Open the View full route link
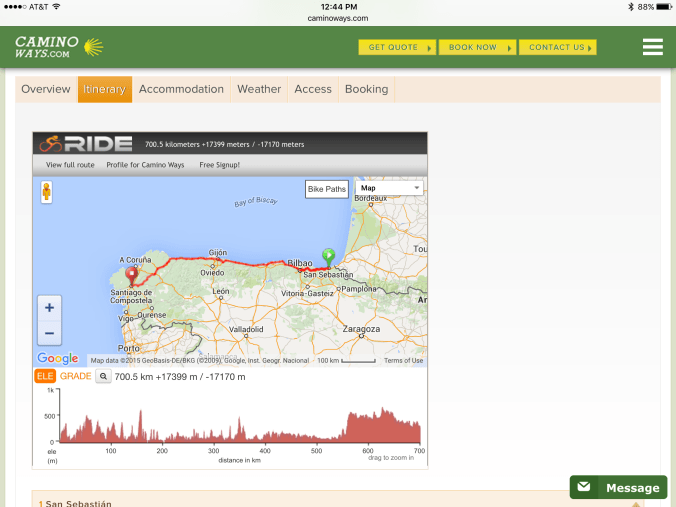The width and height of the screenshot is (676, 507). coord(70,165)
